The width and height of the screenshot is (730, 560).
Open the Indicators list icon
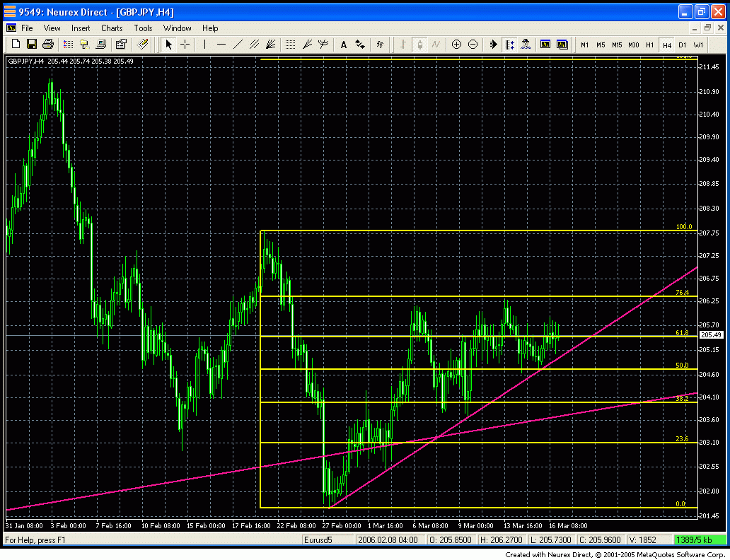(x=381, y=45)
